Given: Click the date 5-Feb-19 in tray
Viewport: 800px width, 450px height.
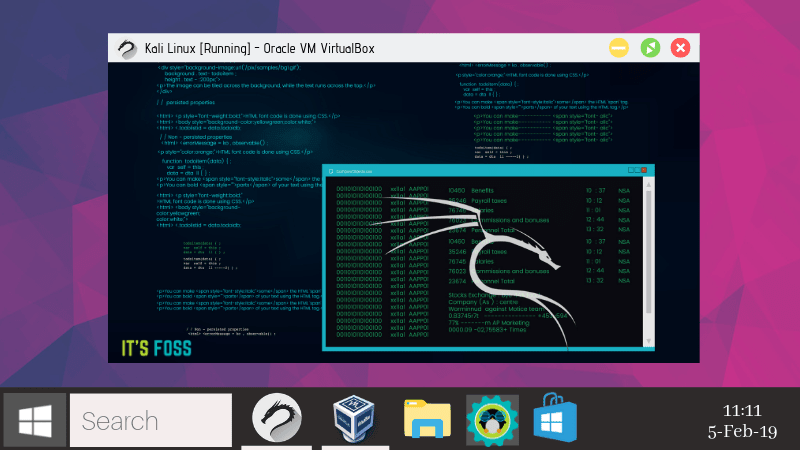Looking at the screenshot, I should tap(741, 431).
